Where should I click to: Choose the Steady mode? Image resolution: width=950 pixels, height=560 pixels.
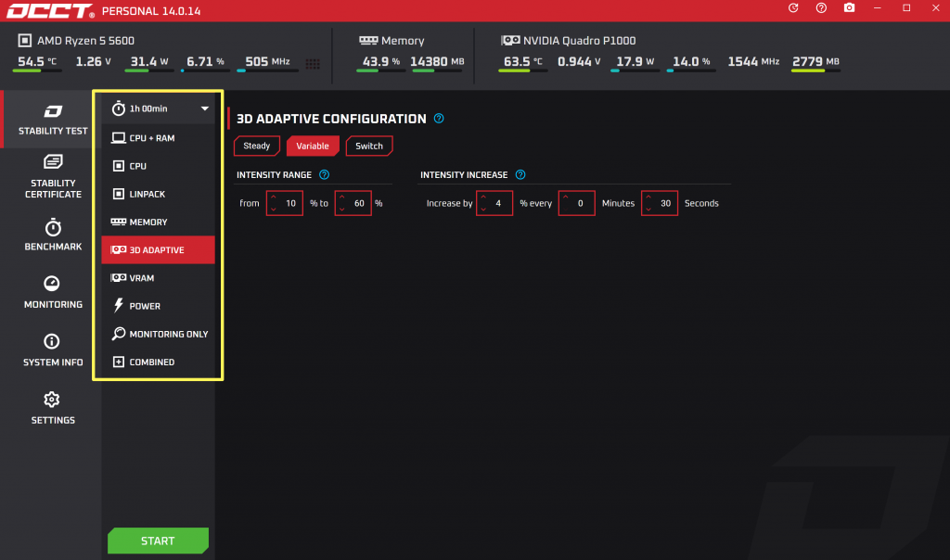point(257,146)
